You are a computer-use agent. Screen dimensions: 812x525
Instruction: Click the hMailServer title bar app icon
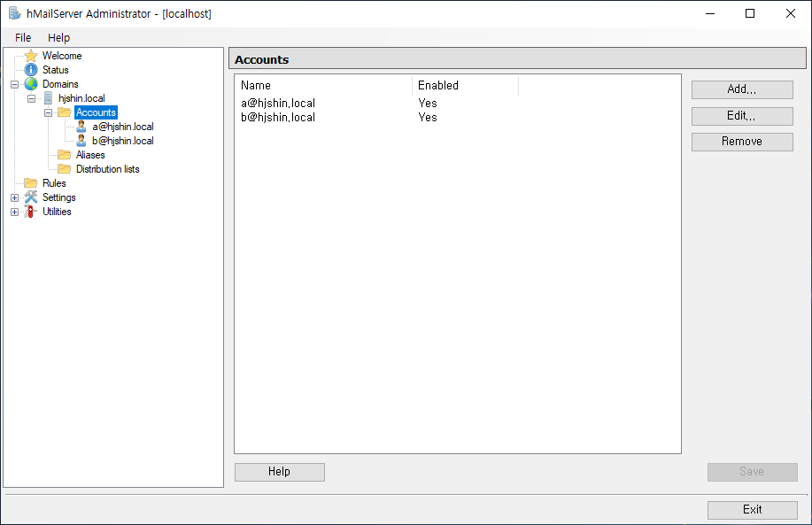coord(15,13)
